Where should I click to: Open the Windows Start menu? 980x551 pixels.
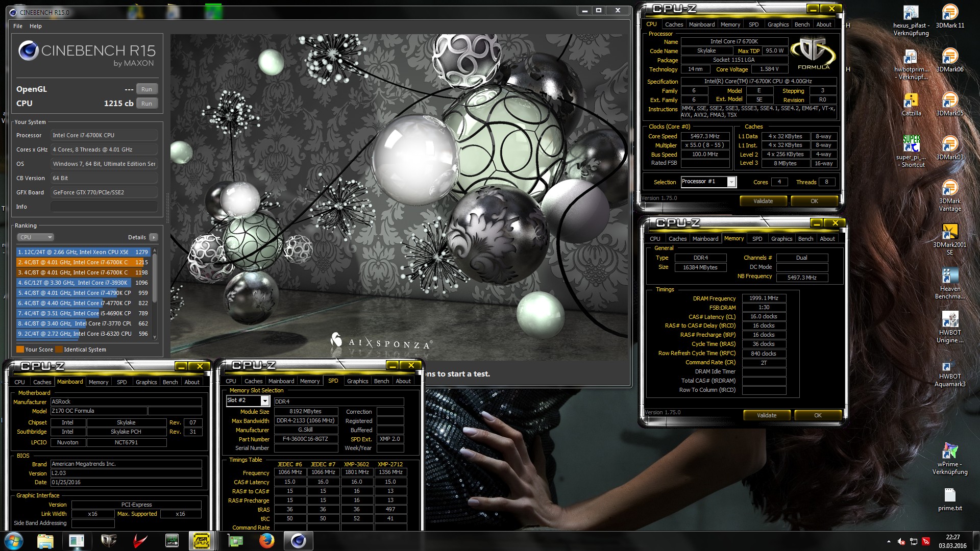coord(14,541)
